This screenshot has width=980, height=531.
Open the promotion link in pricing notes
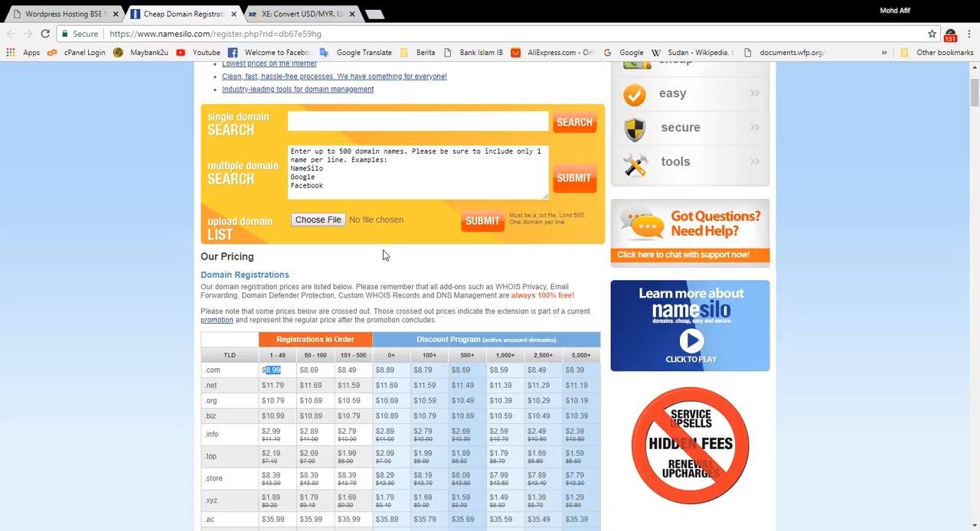[217, 320]
